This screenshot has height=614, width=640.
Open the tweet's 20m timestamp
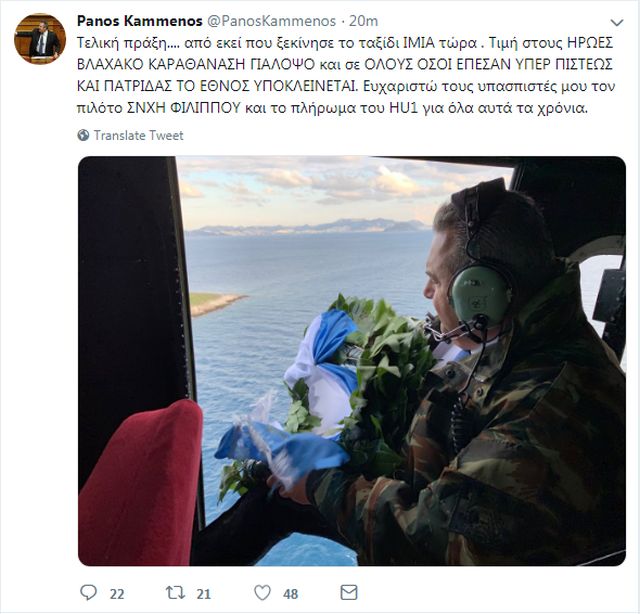coord(363,21)
